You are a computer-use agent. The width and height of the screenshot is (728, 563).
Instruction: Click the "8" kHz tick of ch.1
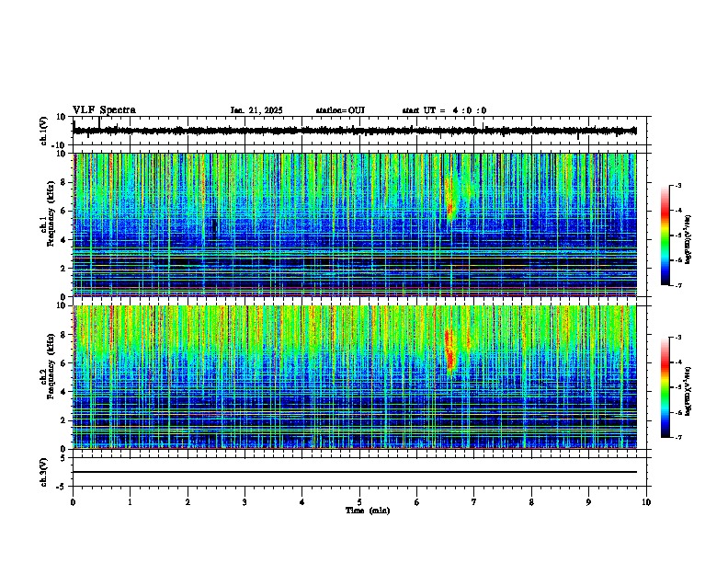[64, 182]
